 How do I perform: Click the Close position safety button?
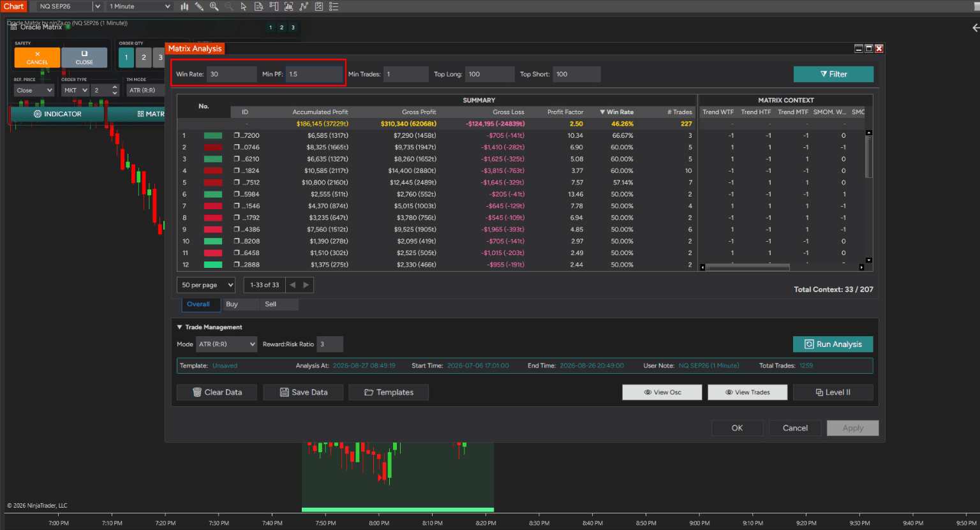(84, 57)
